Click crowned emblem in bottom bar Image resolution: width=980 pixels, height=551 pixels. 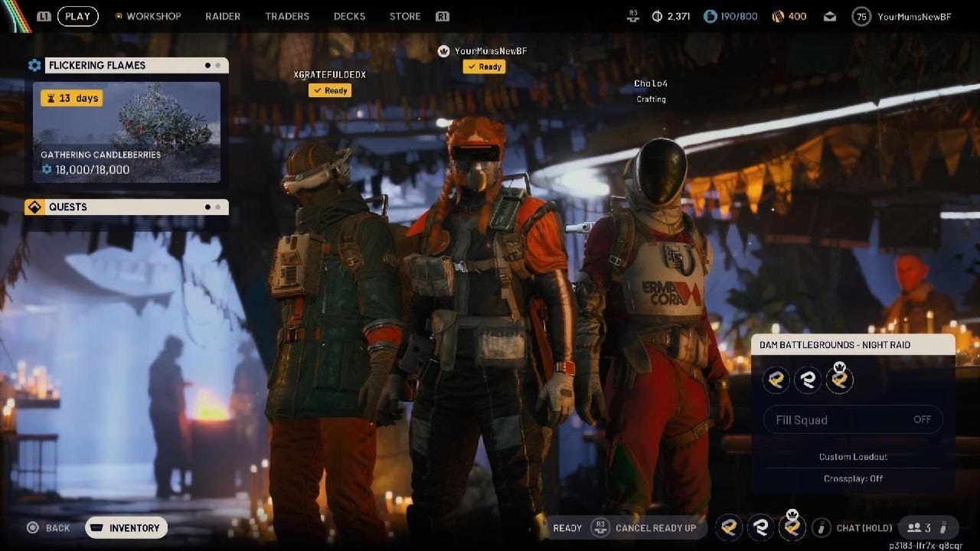click(x=792, y=526)
